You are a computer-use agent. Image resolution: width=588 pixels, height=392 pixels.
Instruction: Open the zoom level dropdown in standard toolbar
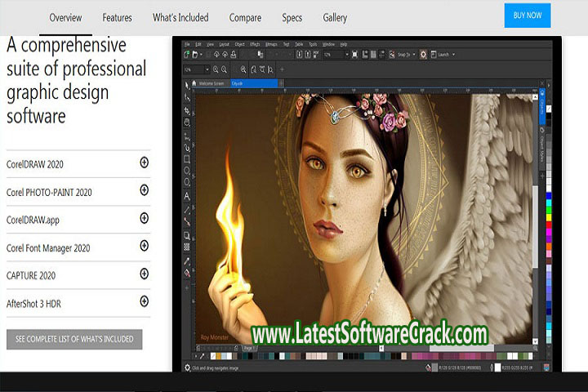pyautogui.click(x=346, y=55)
